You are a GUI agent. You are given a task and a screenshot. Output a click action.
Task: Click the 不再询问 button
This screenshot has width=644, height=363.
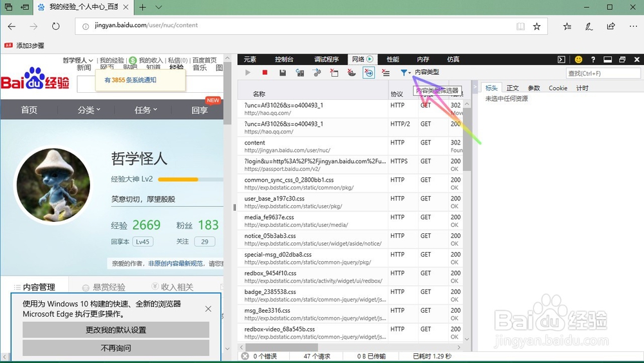coord(116,348)
